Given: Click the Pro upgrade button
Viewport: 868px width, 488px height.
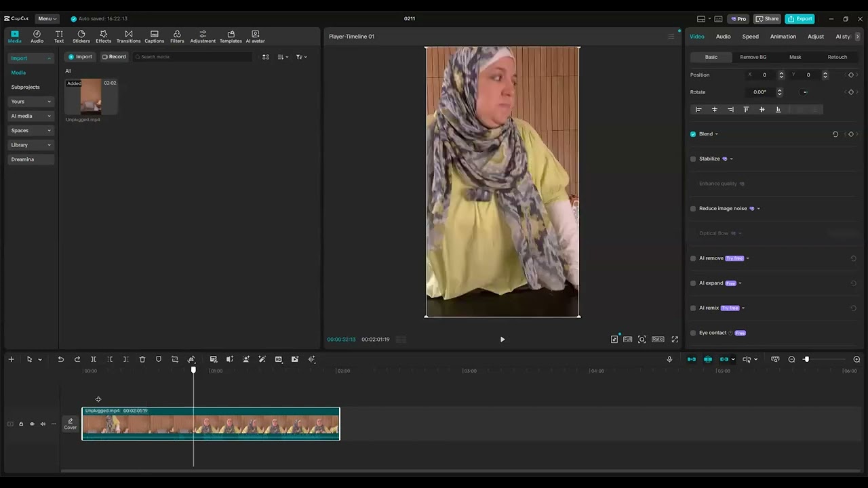Looking at the screenshot, I should pyautogui.click(x=738, y=18).
